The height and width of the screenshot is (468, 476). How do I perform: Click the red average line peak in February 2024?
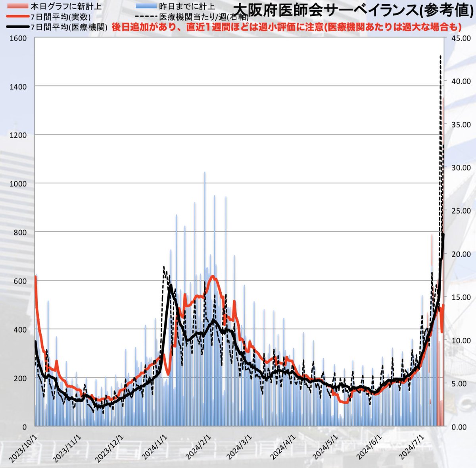(x=213, y=277)
